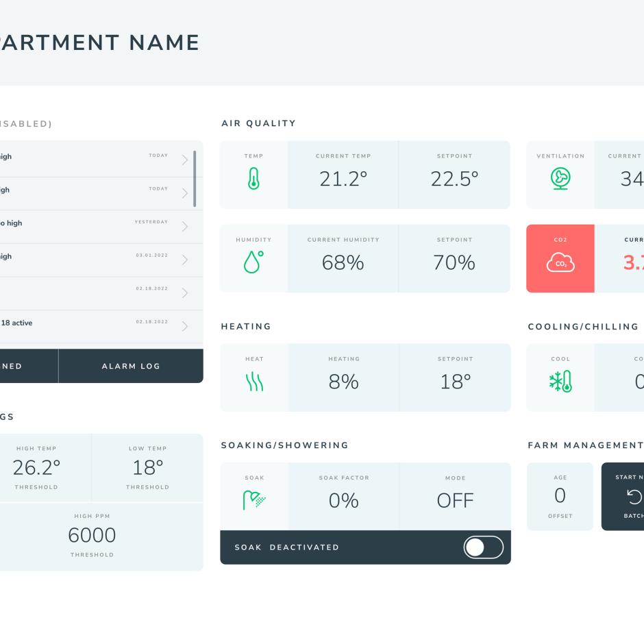Click the soak shower icon

(x=254, y=500)
